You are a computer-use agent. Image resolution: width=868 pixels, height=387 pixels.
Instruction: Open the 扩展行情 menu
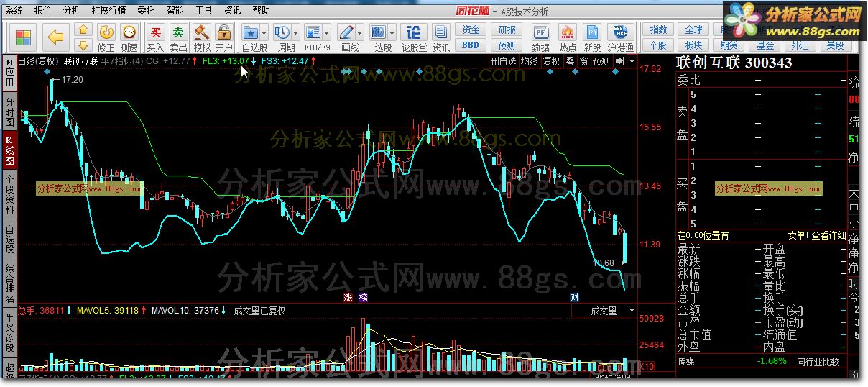click(x=108, y=10)
